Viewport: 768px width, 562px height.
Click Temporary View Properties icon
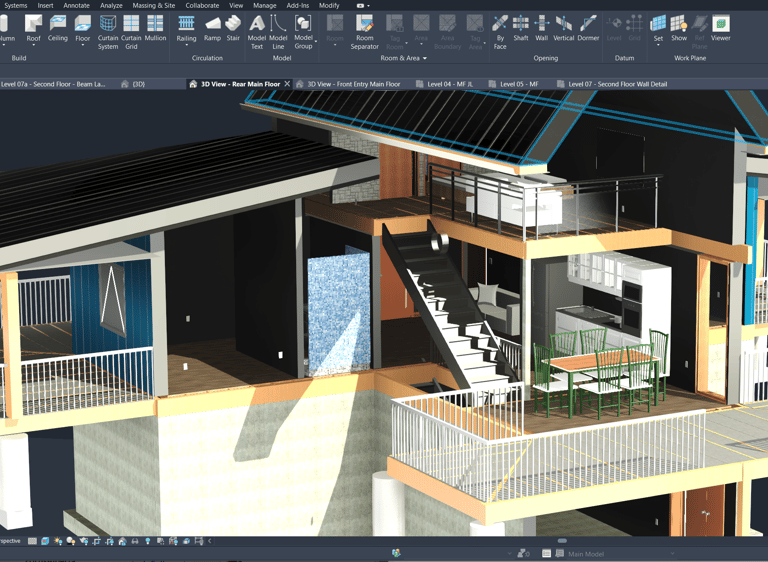[160, 541]
